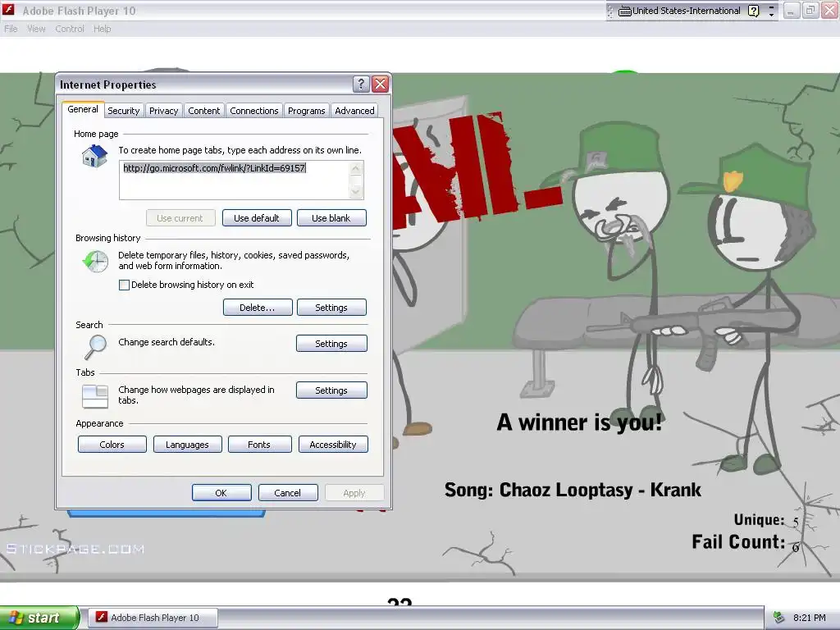
Task: Click the Adobe Flash Player title bar icon
Action: [x=8, y=10]
